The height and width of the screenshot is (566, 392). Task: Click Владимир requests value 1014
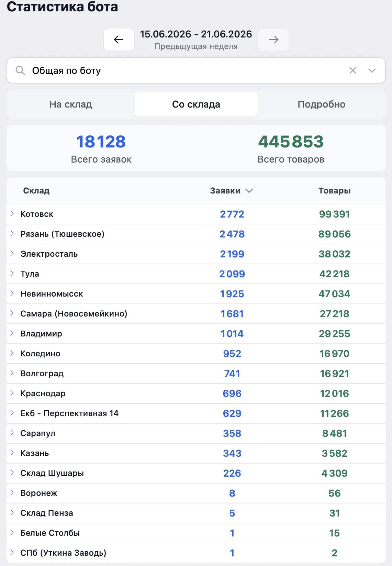tap(232, 334)
